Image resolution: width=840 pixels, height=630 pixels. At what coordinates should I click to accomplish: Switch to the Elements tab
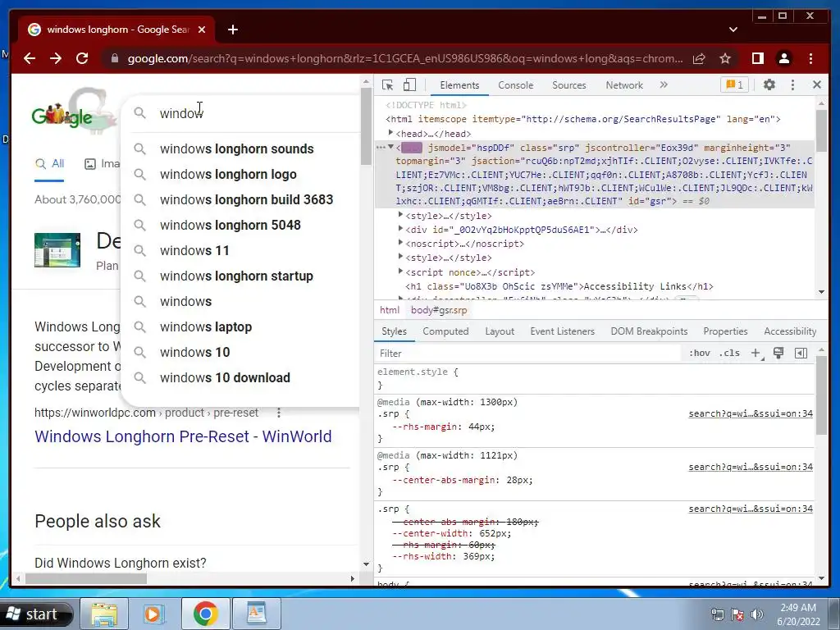point(459,85)
